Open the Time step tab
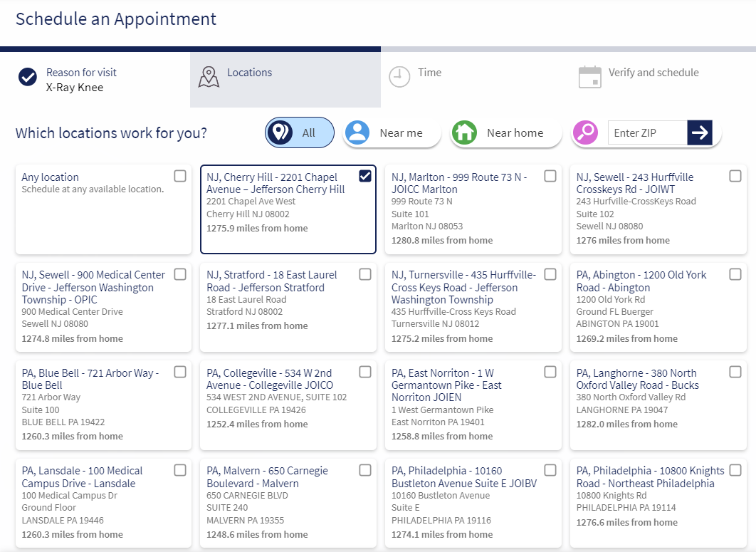 429,73
